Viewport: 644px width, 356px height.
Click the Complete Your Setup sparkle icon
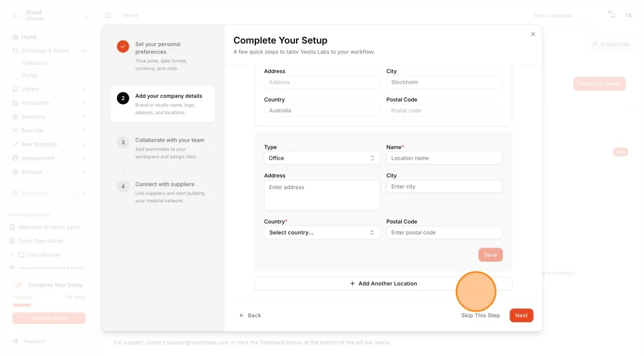pyautogui.click(x=19, y=285)
